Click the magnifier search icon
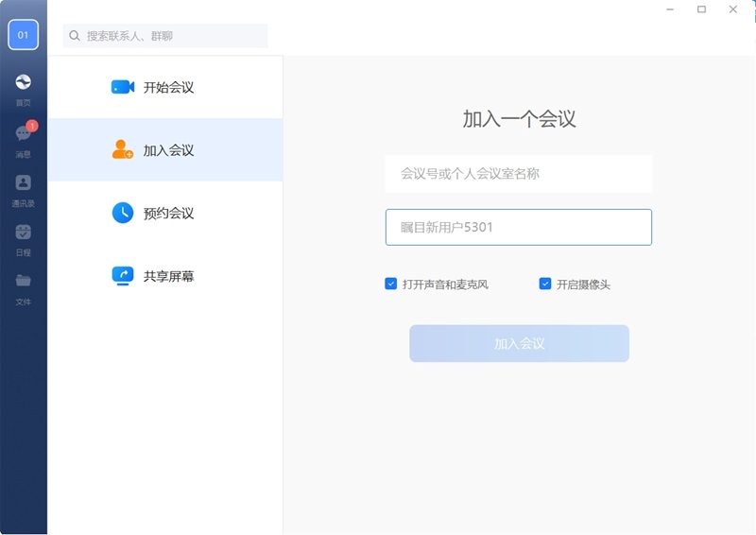Image resolution: width=756 pixels, height=535 pixels. click(74, 36)
